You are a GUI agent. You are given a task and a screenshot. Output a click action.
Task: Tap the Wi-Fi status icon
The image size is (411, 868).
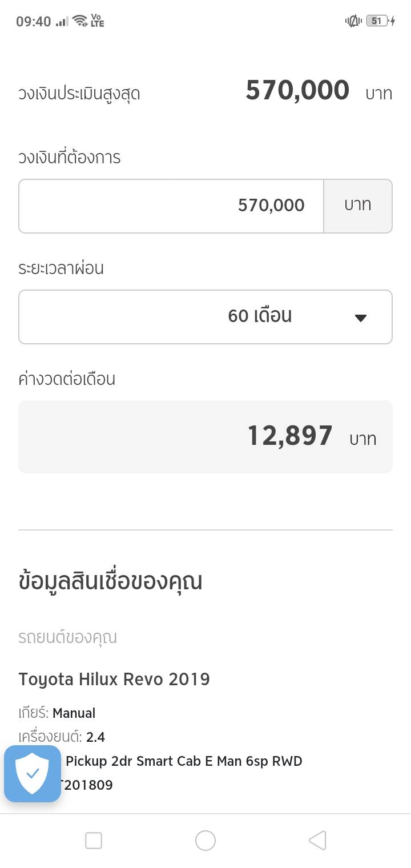pyautogui.click(x=80, y=22)
